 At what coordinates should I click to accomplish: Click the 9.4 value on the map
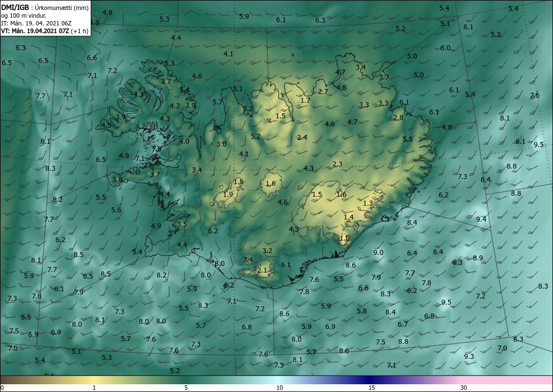coord(481,219)
